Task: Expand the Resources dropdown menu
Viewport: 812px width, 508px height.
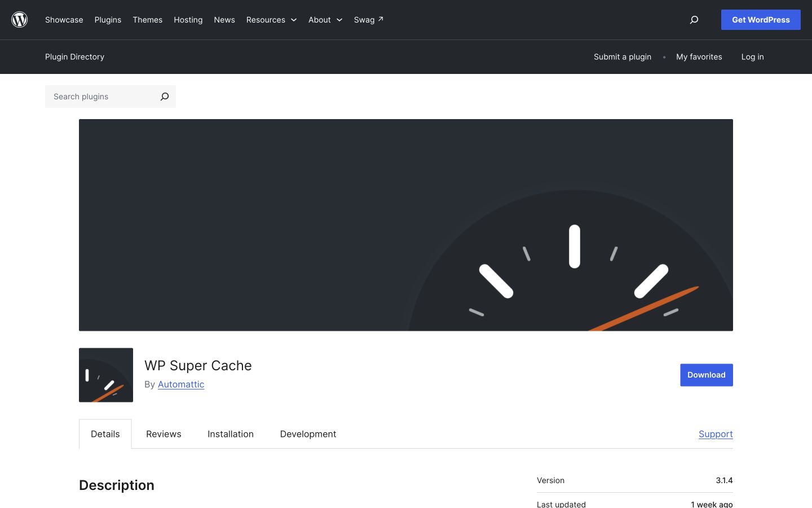Action: 271,20
